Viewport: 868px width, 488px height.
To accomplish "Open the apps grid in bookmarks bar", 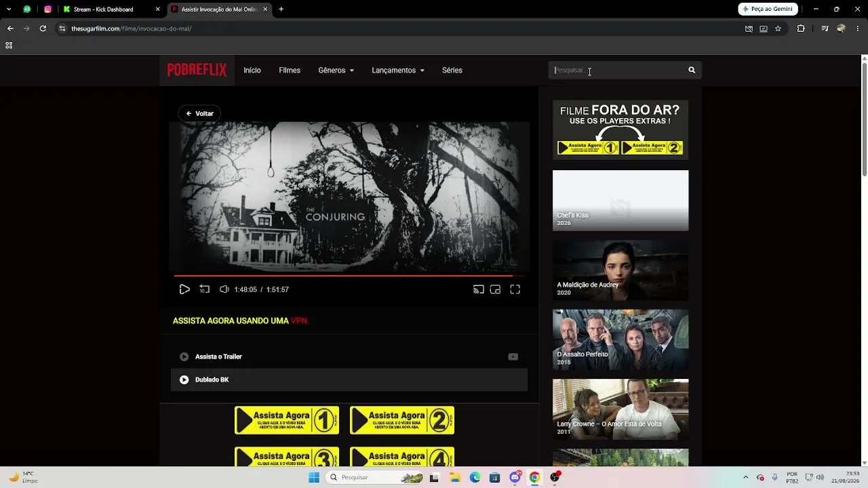I will point(9,45).
